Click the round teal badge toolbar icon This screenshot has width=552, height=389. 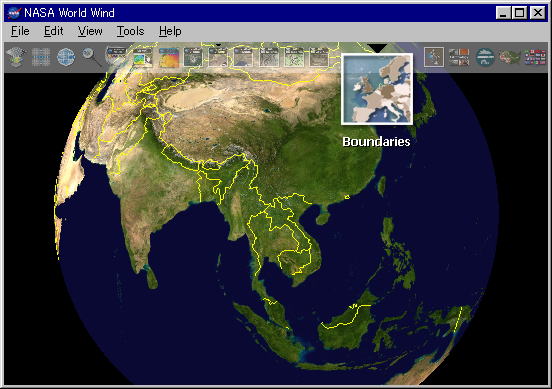click(484, 57)
